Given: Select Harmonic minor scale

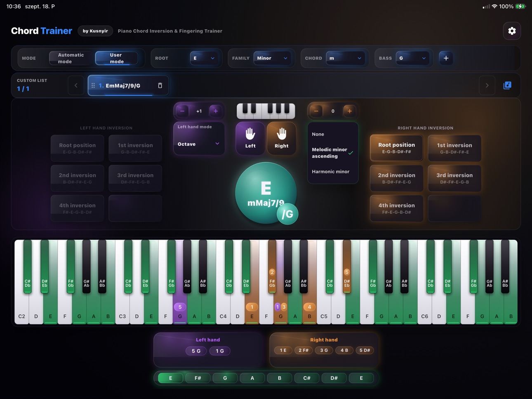Looking at the screenshot, I should (x=333, y=172).
